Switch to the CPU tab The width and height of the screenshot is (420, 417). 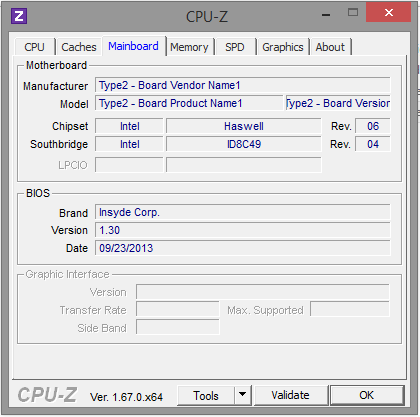(x=35, y=47)
